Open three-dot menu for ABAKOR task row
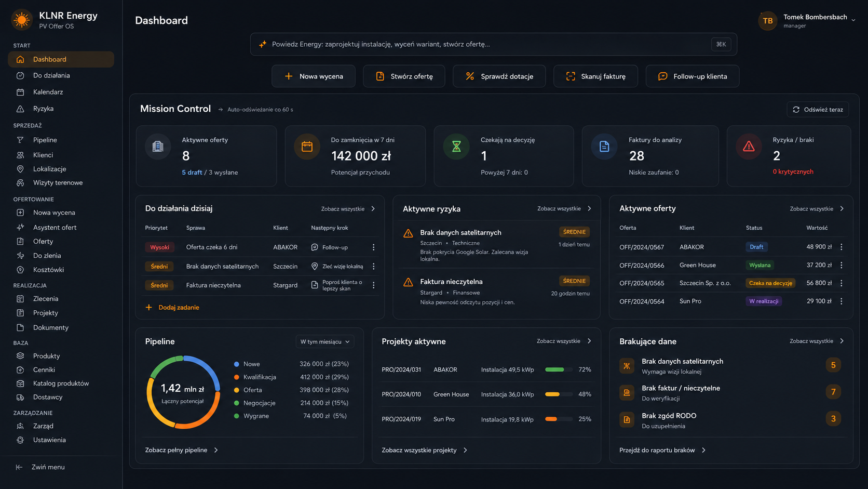 click(x=373, y=247)
